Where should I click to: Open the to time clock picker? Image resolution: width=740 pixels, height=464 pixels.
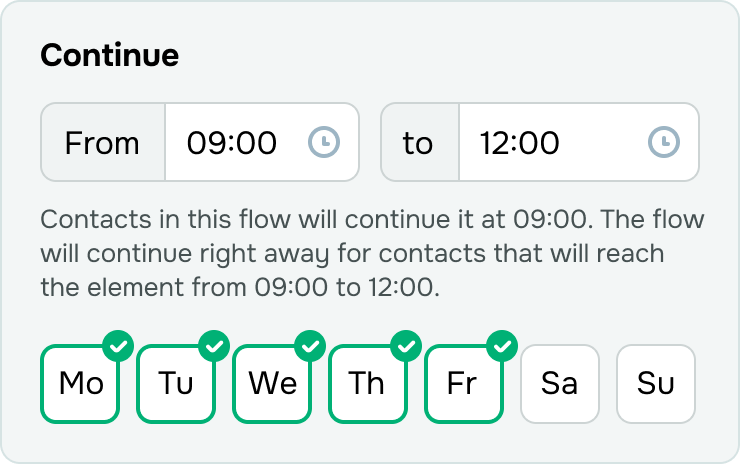tap(664, 142)
